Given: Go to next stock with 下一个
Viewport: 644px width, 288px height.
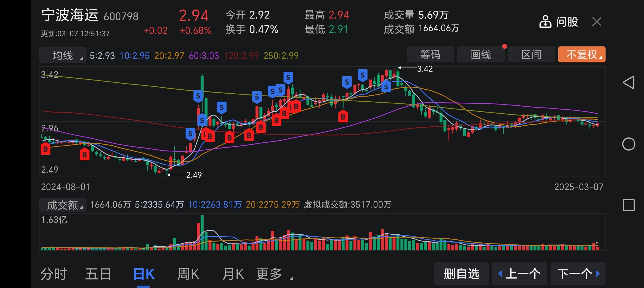Looking at the screenshot, I should click(578, 274).
